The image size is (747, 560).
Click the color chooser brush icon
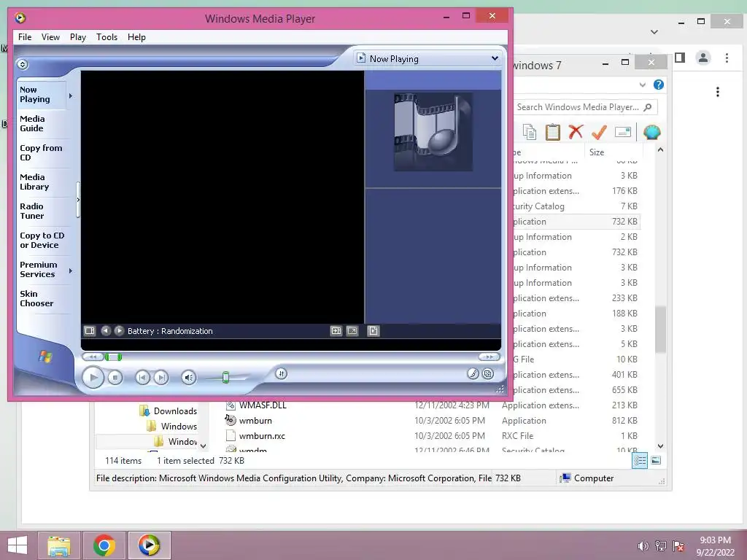click(x=473, y=374)
